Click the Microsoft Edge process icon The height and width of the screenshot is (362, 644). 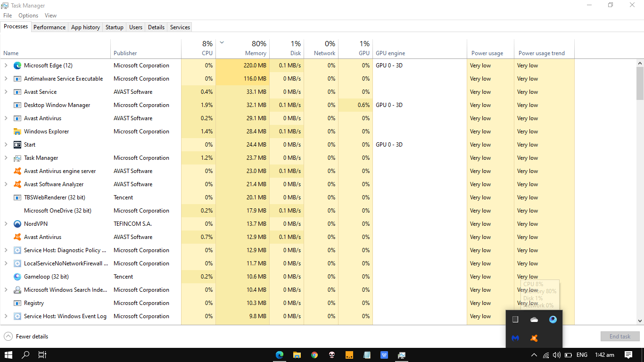point(17,66)
